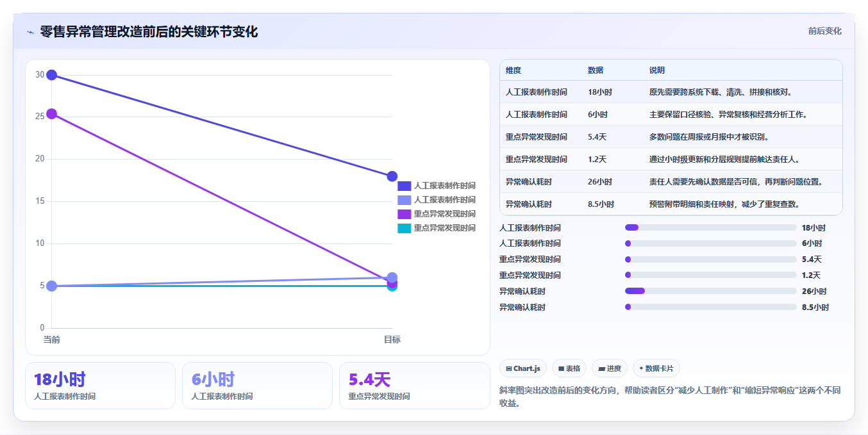The image size is (868, 435).
Task: Click the title 零售异常管理改造前后的关键环节变化
Action: [x=149, y=32]
